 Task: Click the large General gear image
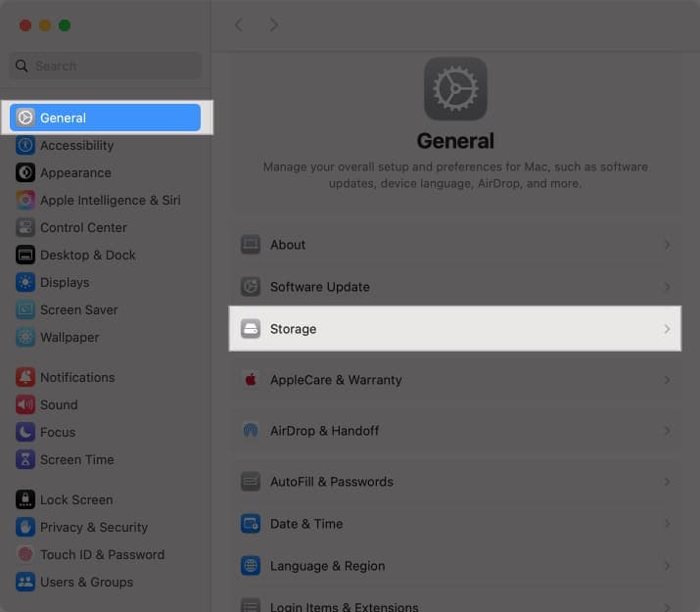455,89
